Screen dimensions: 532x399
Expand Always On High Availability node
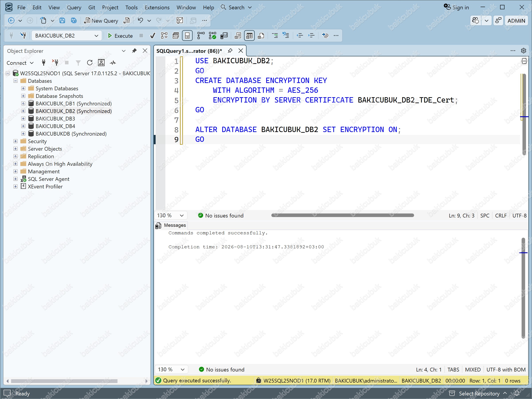[x=15, y=164]
